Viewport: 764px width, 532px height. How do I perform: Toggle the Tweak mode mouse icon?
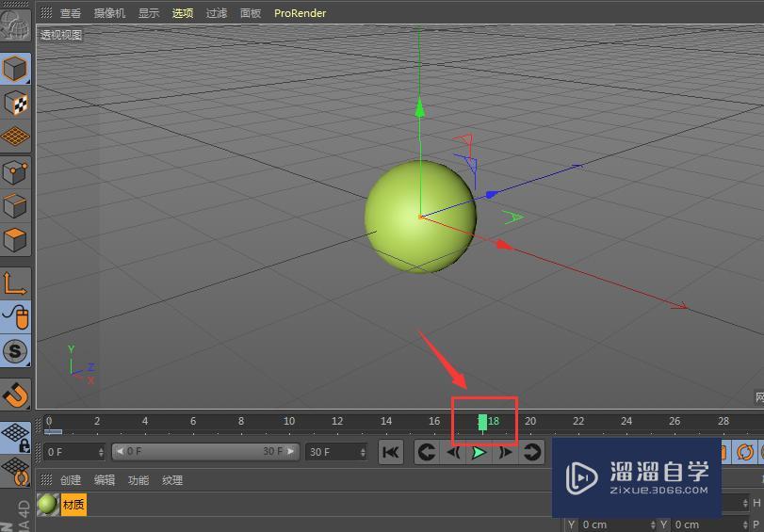point(15,317)
